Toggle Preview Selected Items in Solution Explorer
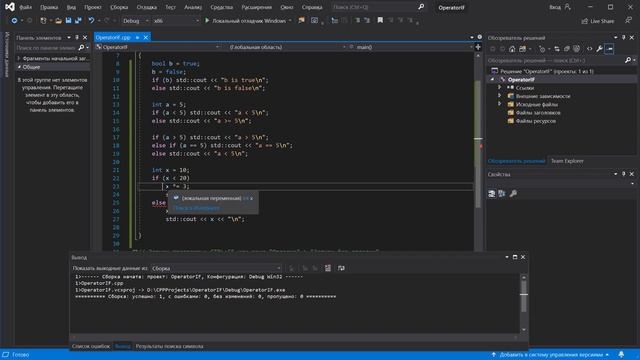 pyautogui.click(x=609, y=49)
